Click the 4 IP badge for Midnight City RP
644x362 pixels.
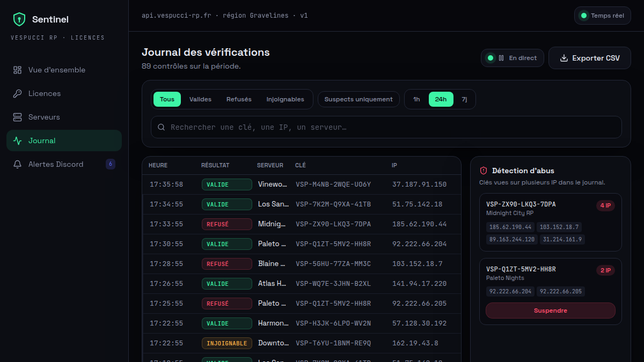click(x=605, y=205)
